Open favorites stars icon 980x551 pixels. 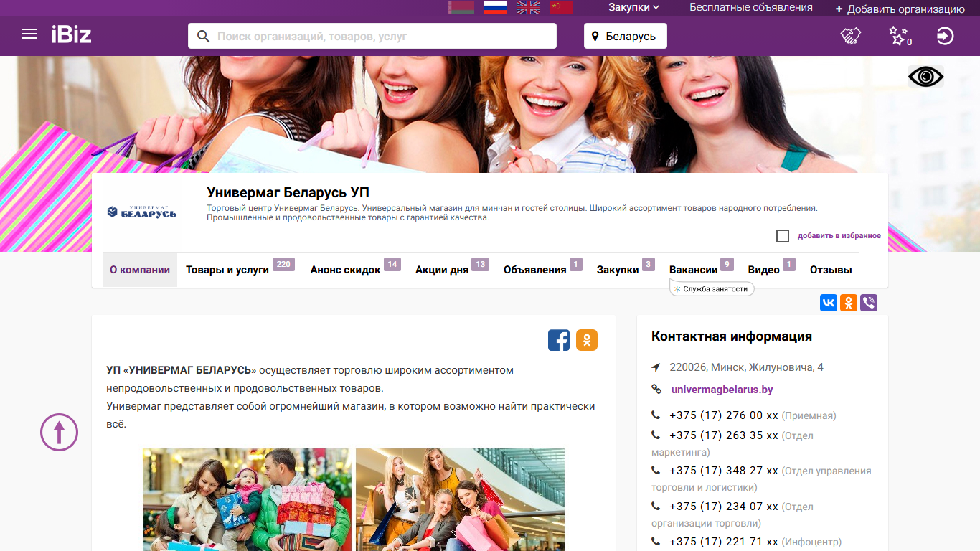click(x=900, y=36)
